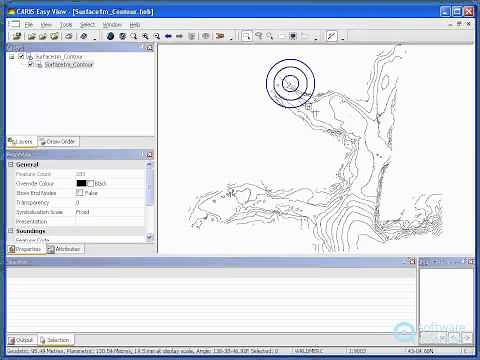Collapse the General properties section
480x360 pixels.
pos(11,164)
